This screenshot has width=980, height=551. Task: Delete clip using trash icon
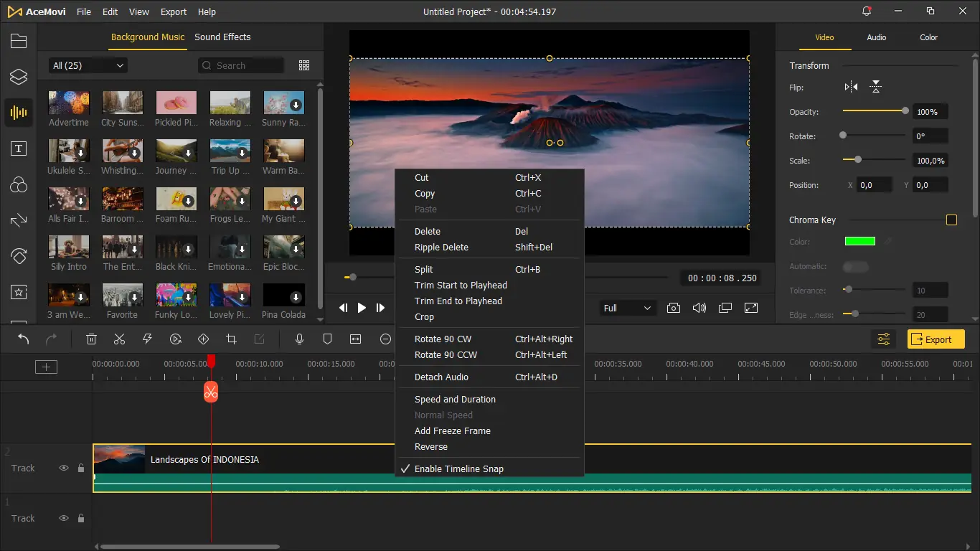91,339
